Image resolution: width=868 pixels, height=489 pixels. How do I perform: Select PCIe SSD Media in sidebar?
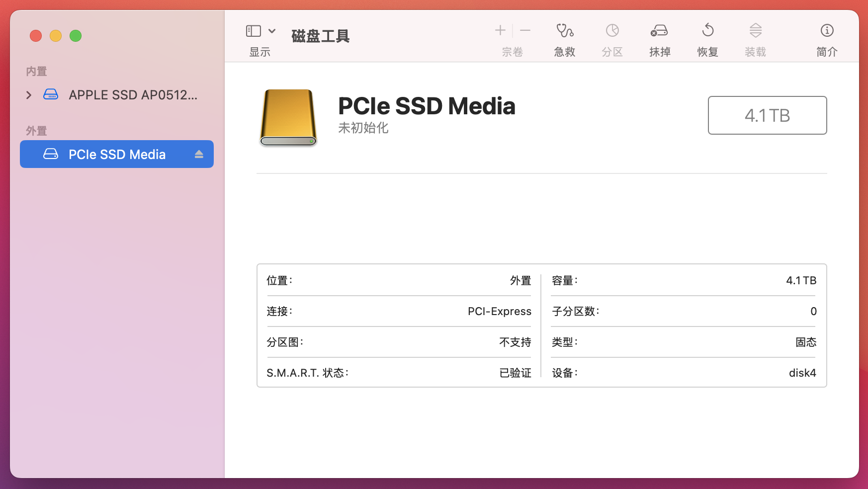point(117,155)
